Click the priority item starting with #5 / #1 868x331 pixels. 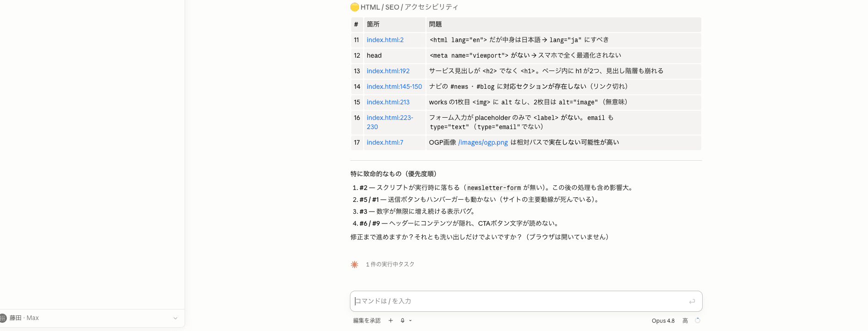(x=480, y=200)
